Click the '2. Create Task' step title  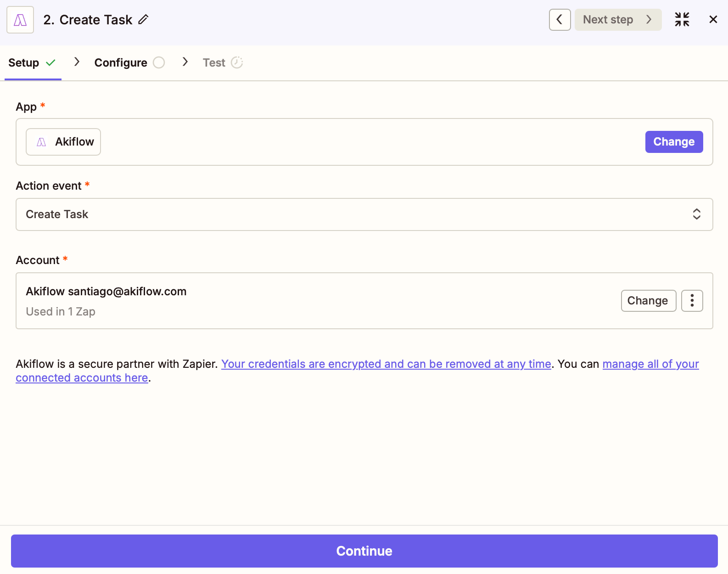tap(88, 20)
